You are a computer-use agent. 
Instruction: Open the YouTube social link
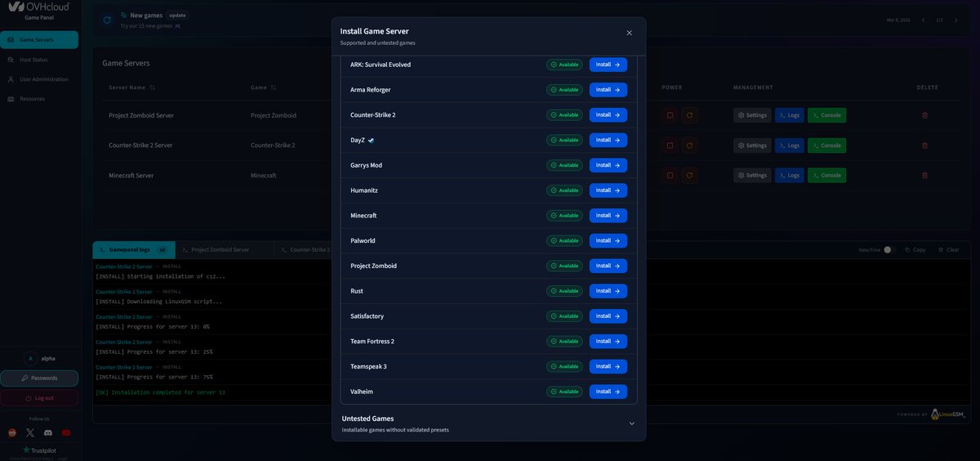(x=66, y=432)
